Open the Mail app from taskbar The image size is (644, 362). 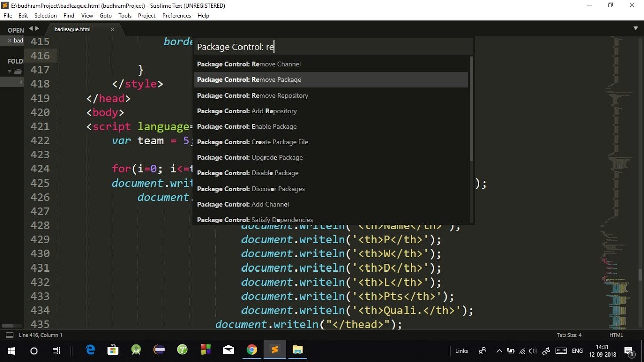coord(228,350)
